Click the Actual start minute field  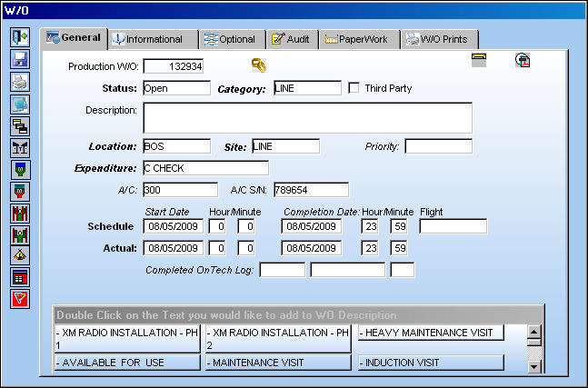tap(246, 248)
